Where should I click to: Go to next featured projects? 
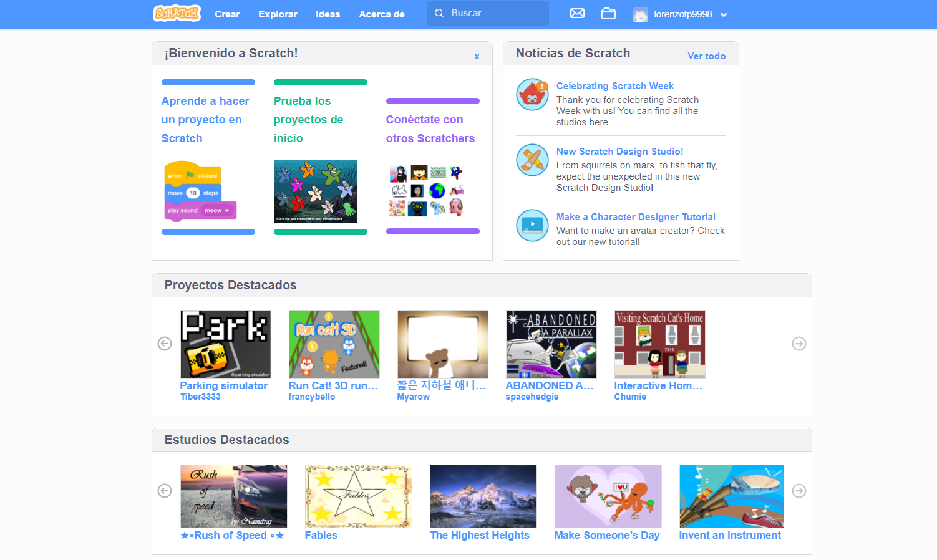click(x=799, y=344)
